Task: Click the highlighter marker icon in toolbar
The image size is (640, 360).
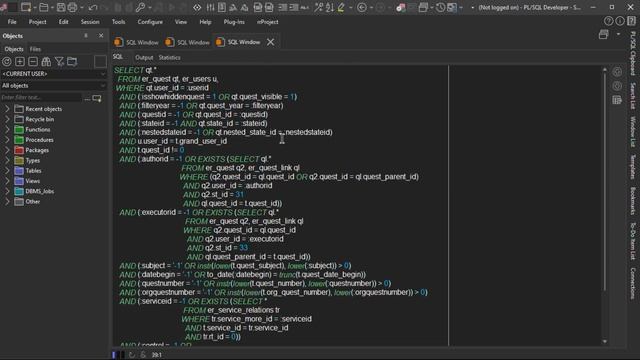Action: point(341,7)
